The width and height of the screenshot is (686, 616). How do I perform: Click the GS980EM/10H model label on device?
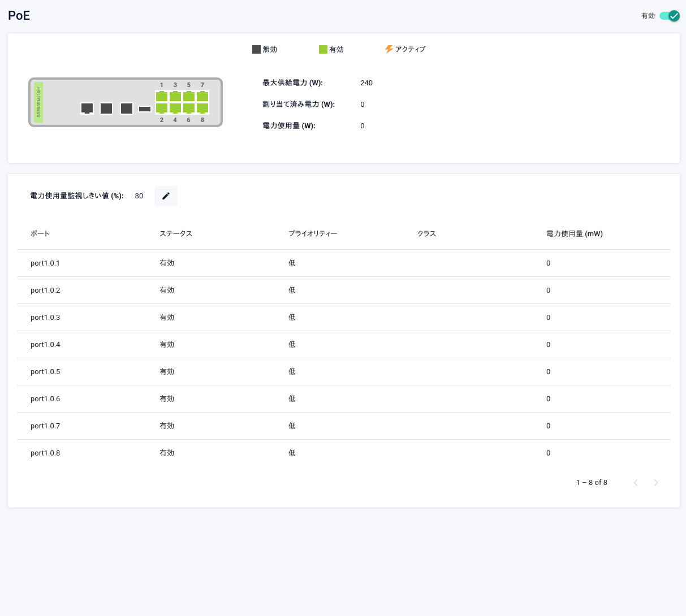point(38,102)
